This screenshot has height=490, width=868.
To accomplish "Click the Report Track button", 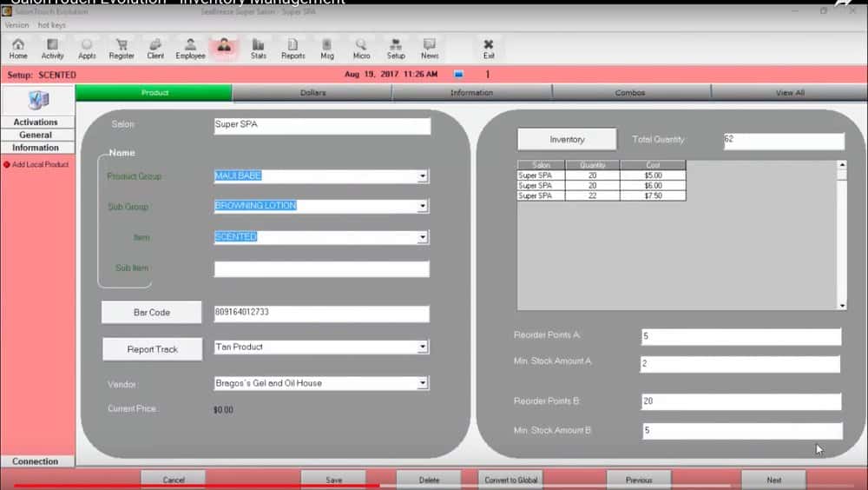I will click(x=152, y=349).
